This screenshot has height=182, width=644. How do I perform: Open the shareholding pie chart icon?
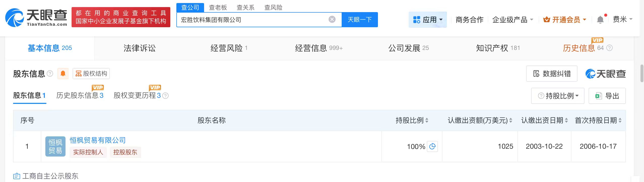pyautogui.click(x=432, y=146)
